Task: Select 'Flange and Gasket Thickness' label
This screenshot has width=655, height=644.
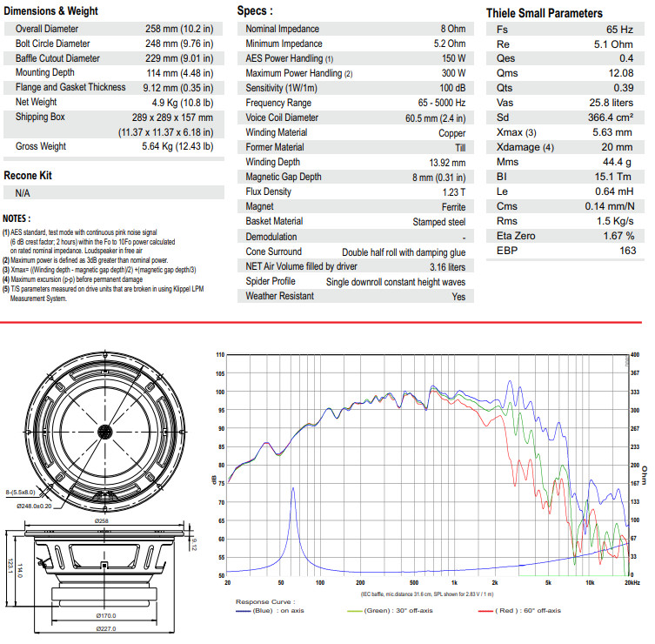Action: [70, 87]
